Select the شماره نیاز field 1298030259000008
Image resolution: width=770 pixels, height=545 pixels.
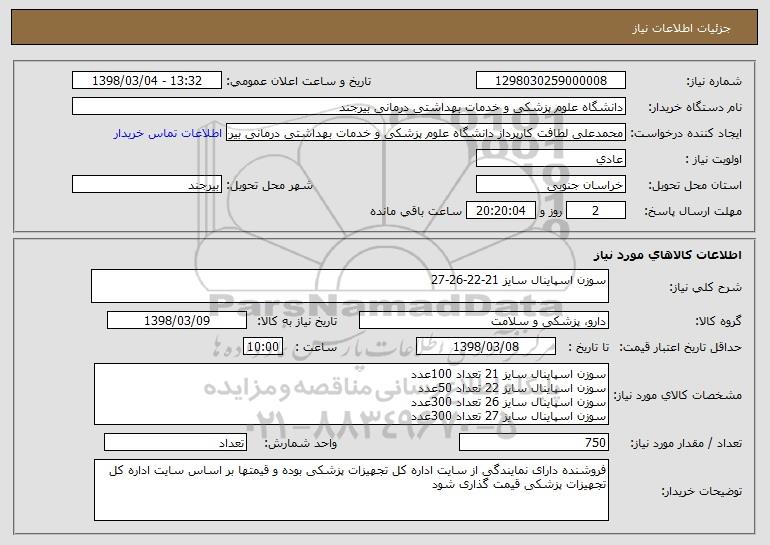[550, 81]
